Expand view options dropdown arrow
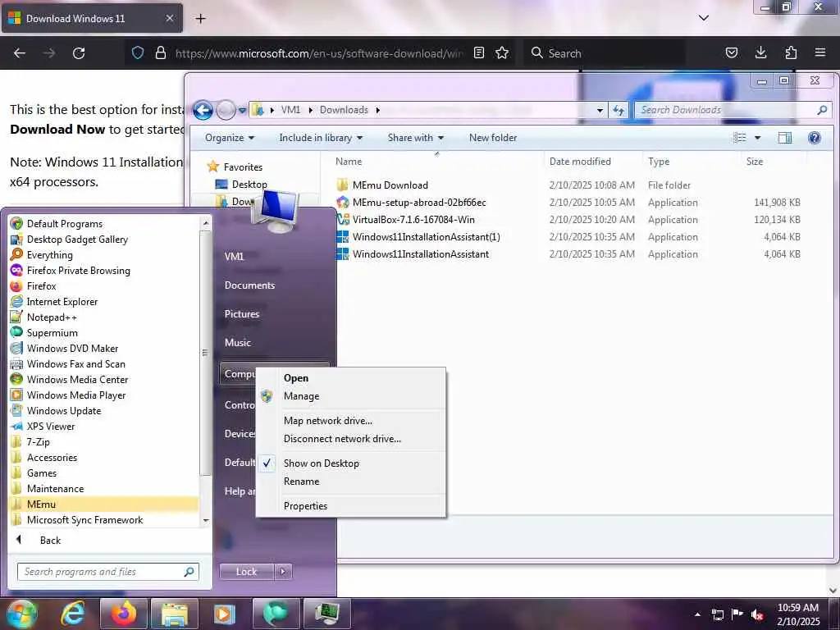 click(757, 138)
